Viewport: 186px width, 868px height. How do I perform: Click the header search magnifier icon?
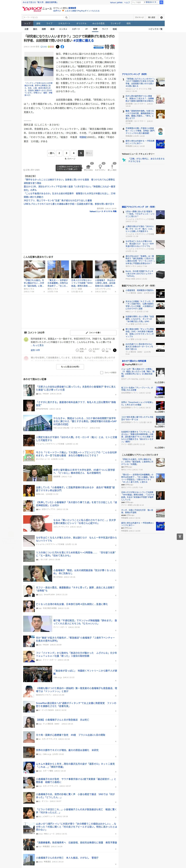click(161, 2)
